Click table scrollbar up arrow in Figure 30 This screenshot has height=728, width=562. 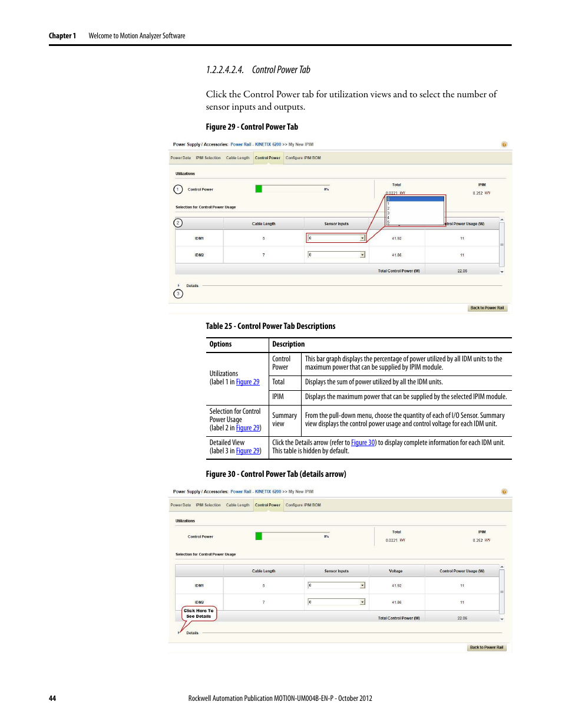tap(502, 567)
